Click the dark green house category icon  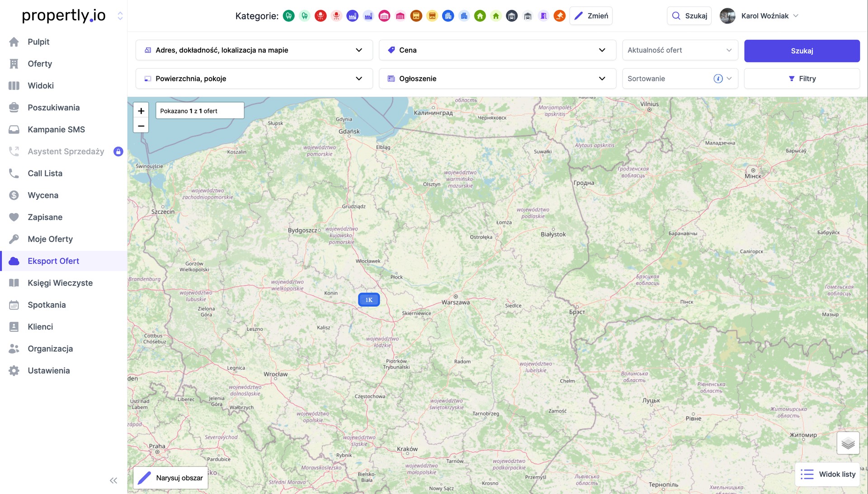tap(480, 16)
